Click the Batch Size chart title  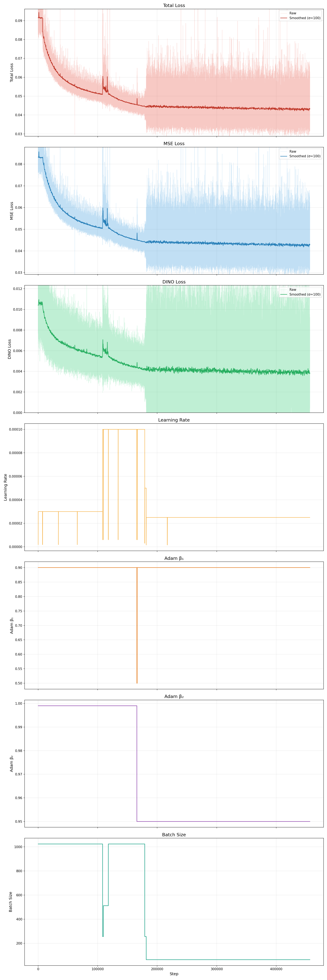pyautogui.click(x=174, y=835)
